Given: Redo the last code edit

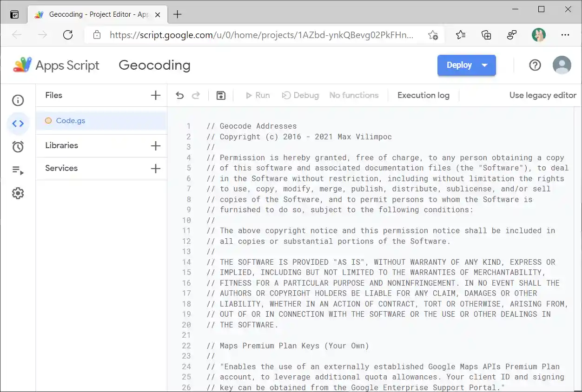Looking at the screenshot, I should [x=195, y=95].
